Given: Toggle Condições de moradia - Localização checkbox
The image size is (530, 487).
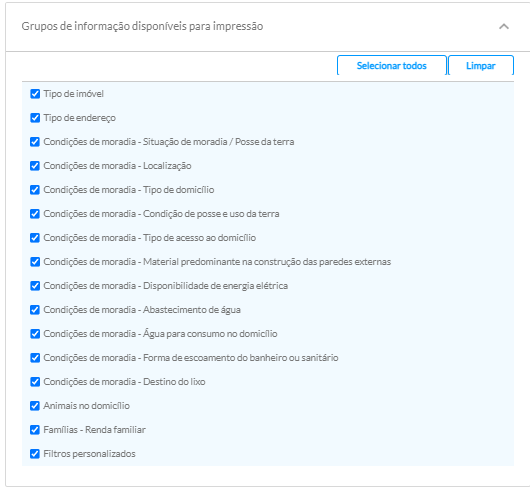Looking at the screenshot, I should coord(35,166).
